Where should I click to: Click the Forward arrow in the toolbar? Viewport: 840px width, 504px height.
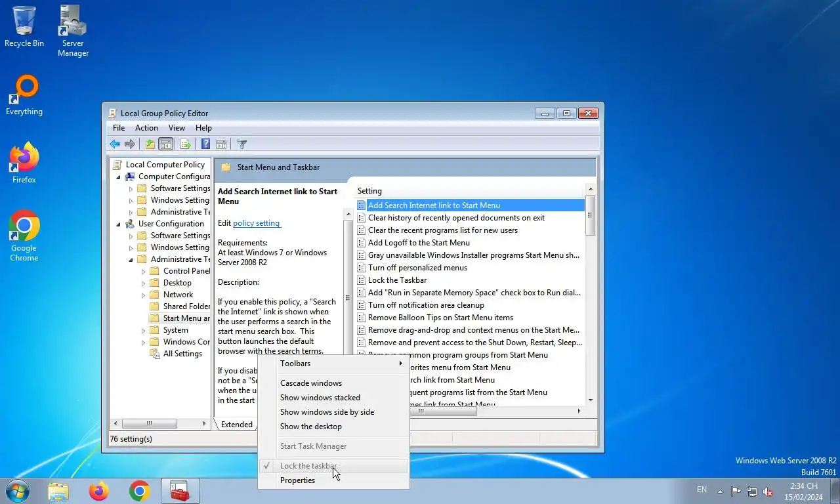coord(130,144)
